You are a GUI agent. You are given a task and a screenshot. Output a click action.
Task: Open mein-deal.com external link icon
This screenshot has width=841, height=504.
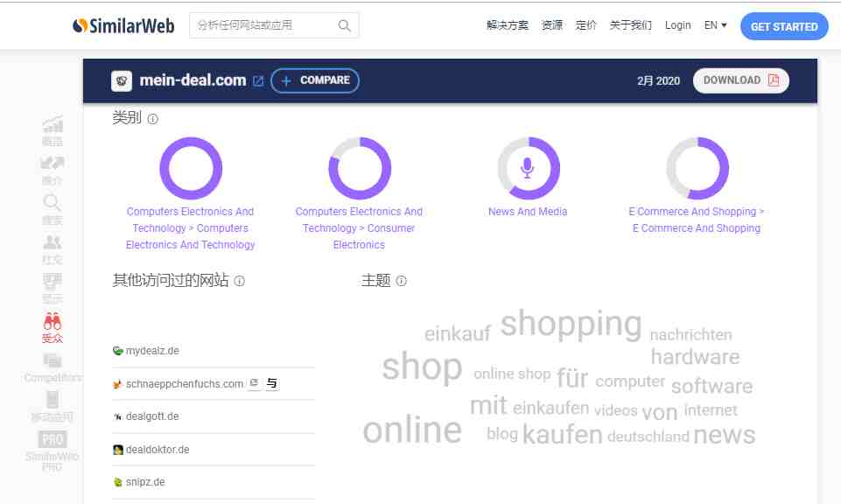point(258,81)
